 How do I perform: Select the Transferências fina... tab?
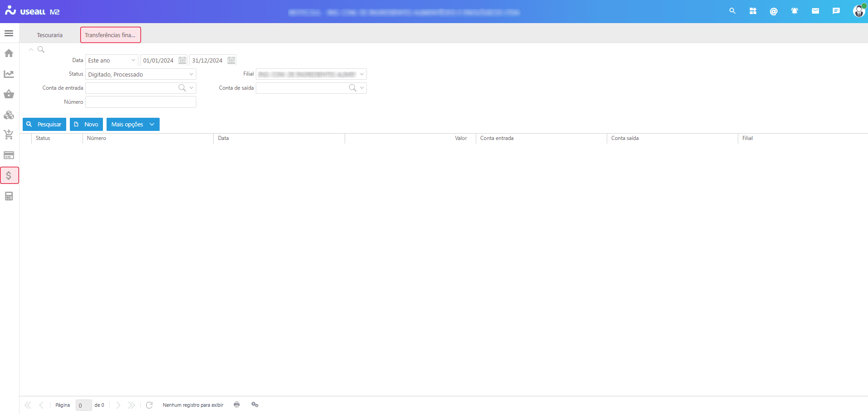point(110,35)
